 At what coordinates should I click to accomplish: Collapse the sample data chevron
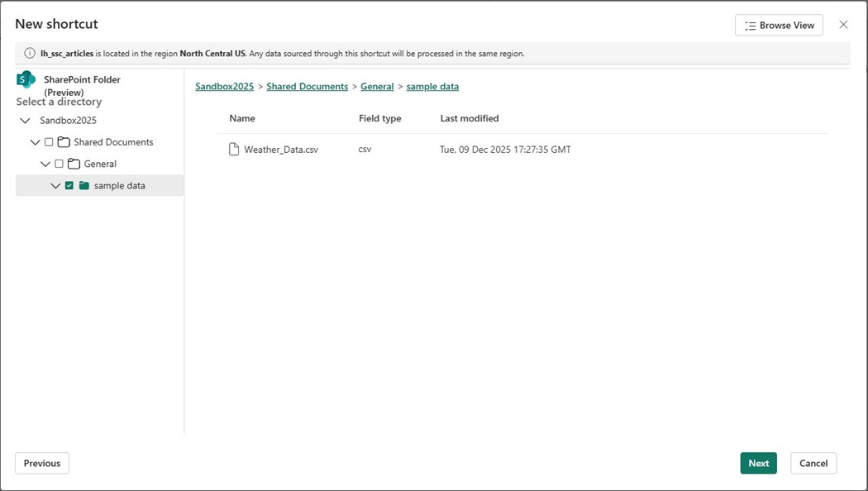[x=55, y=185]
